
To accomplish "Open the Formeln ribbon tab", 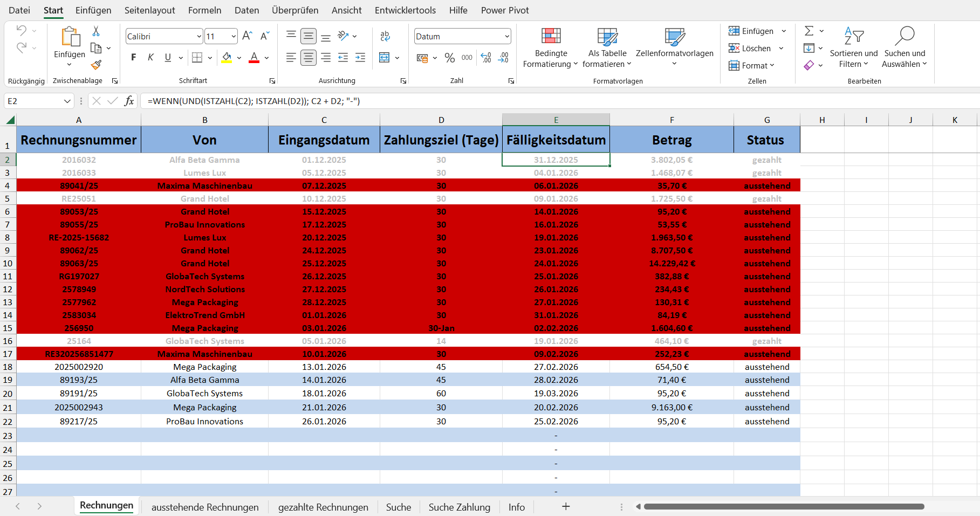I will (x=204, y=10).
